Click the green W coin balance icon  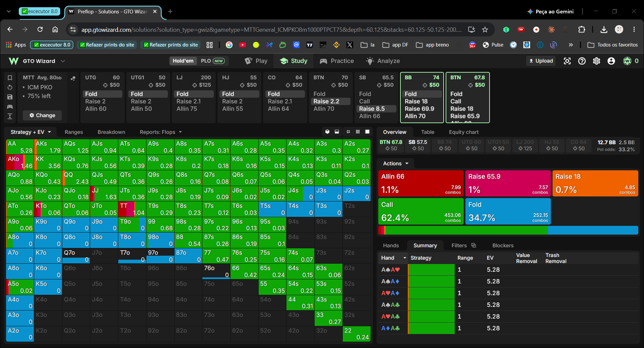pos(627,61)
